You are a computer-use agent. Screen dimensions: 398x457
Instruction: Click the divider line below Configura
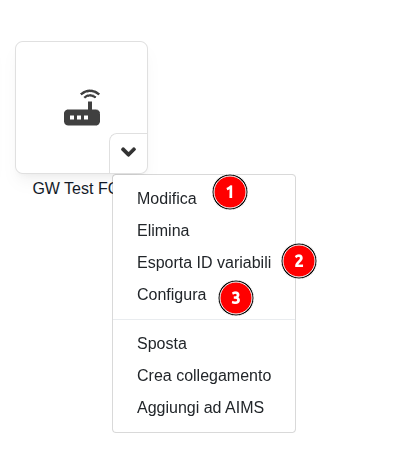click(204, 319)
